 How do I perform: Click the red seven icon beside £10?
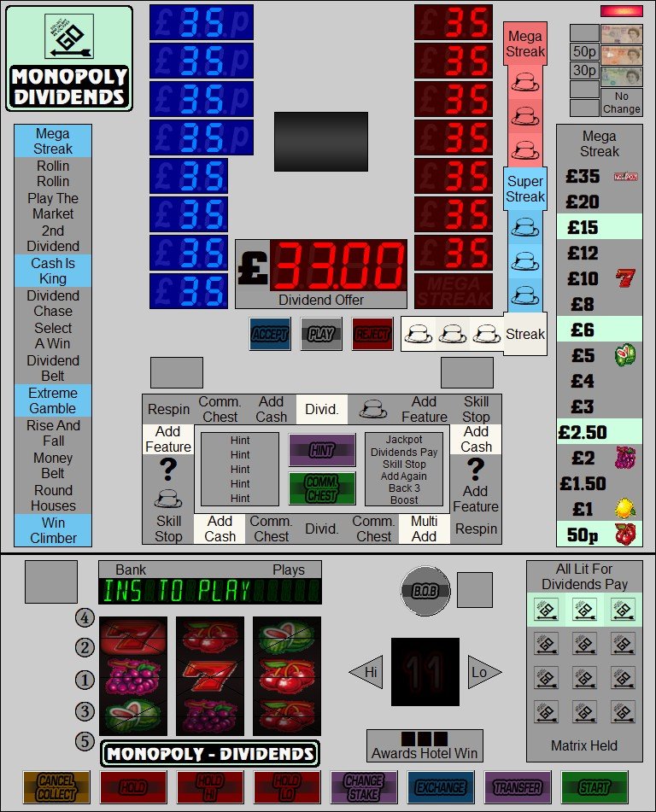[625, 278]
